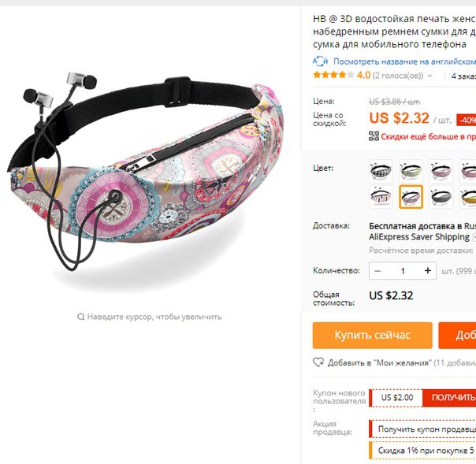
Task: Select the first color swatch in top row
Action: pos(381,171)
